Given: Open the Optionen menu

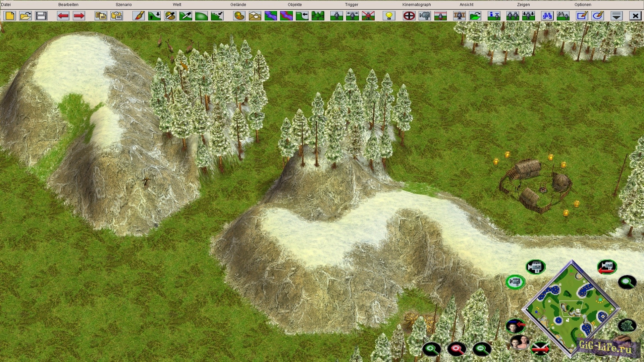Looking at the screenshot, I should 583,5.
